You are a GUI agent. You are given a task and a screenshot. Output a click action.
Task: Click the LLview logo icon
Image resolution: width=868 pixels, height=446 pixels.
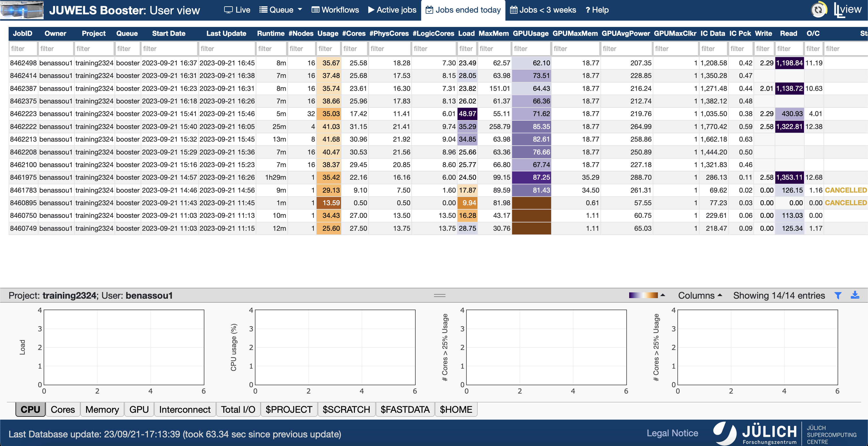tap(847, 10)
